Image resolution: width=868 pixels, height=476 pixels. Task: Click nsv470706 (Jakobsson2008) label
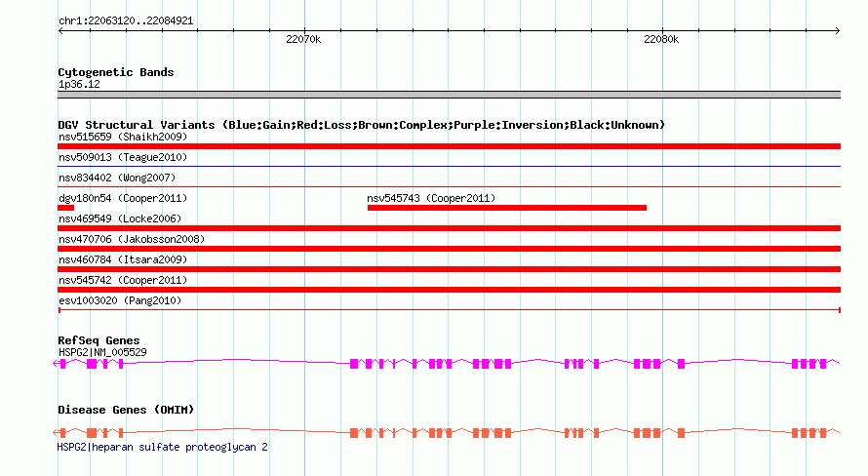tap(132, 239)
